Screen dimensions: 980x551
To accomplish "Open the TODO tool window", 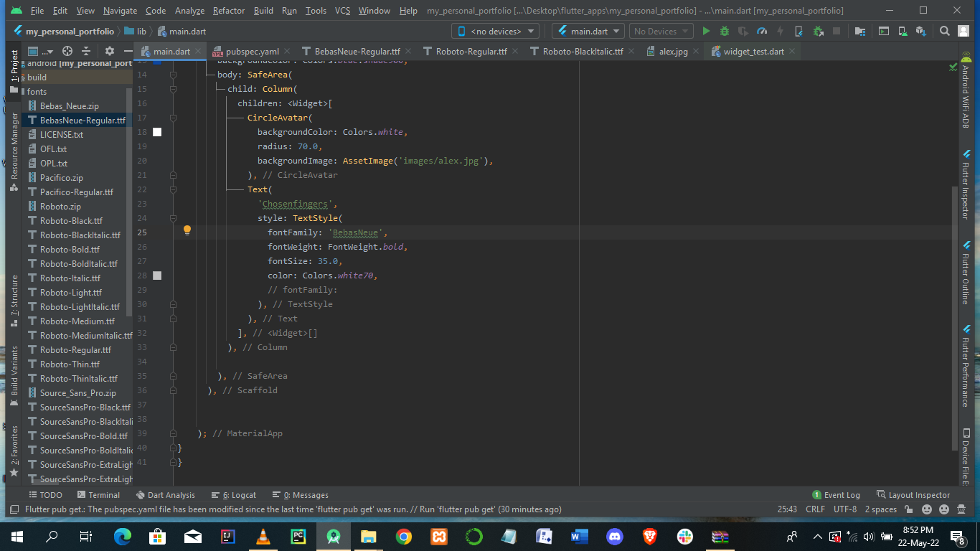I will click(45, 495).
